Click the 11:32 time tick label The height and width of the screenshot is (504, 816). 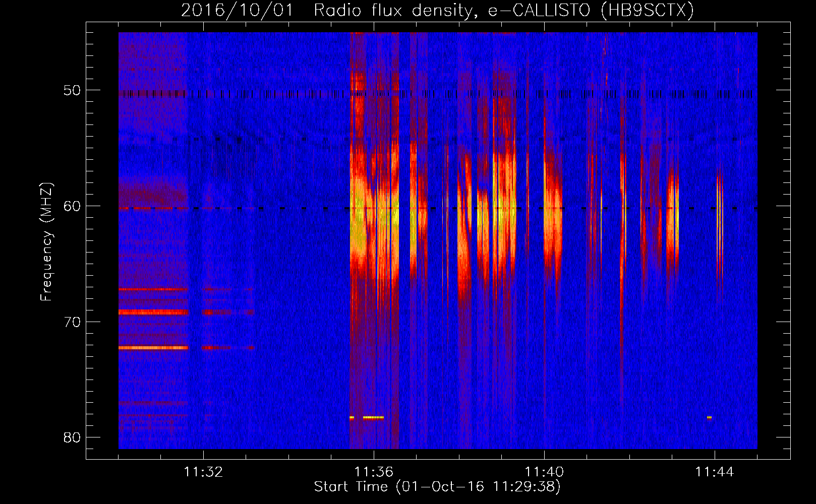click(203, 472)
